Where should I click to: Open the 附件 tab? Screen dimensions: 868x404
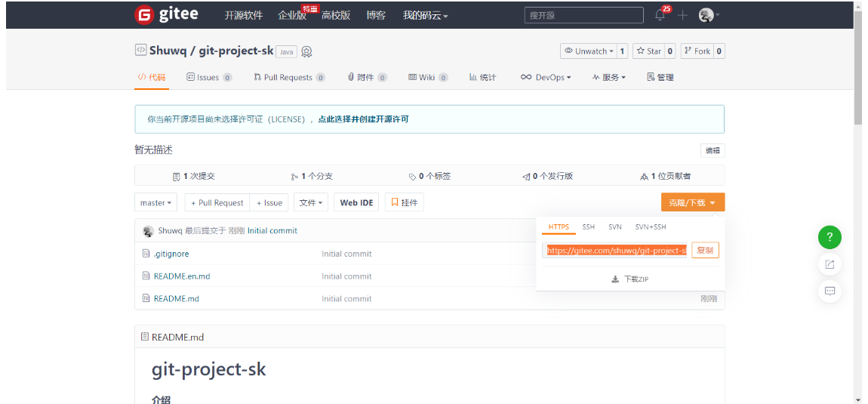[367, 78]
